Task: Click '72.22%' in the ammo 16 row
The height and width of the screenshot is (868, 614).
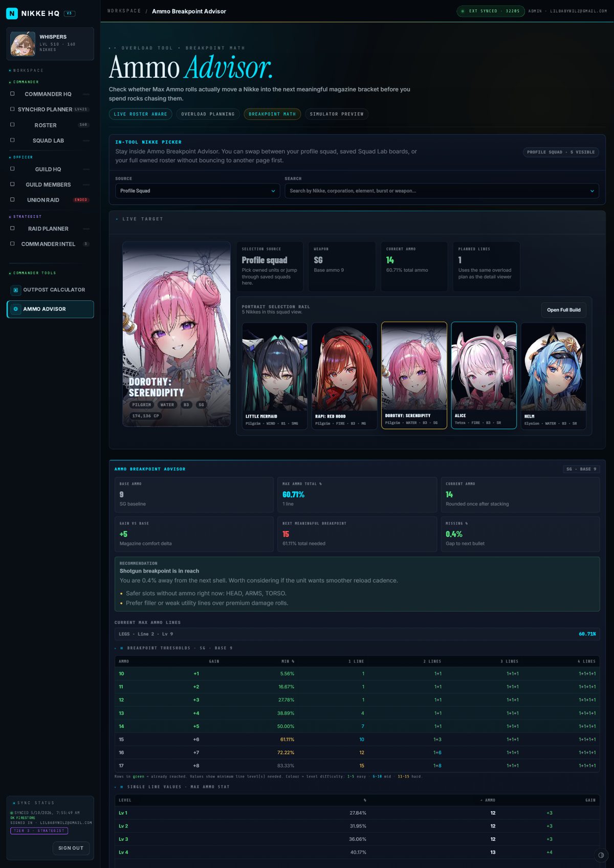Action: (x=286, y=753)
